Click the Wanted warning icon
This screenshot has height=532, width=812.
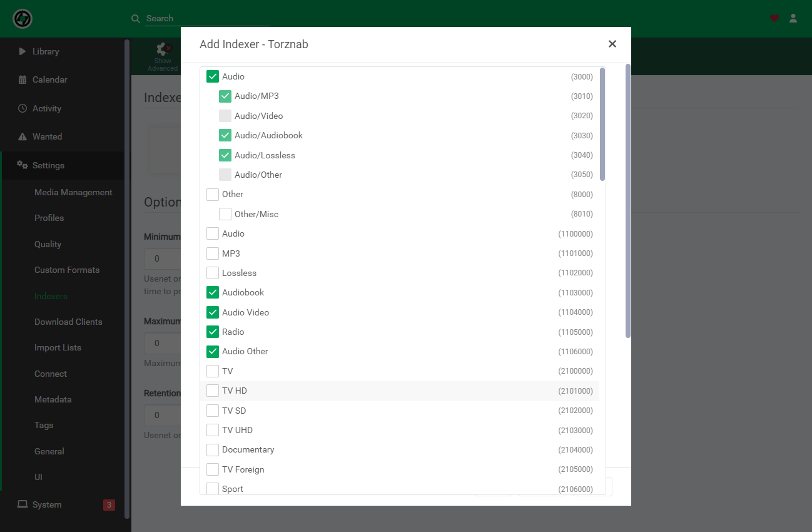pyautogui.click(x=23, y=136)
